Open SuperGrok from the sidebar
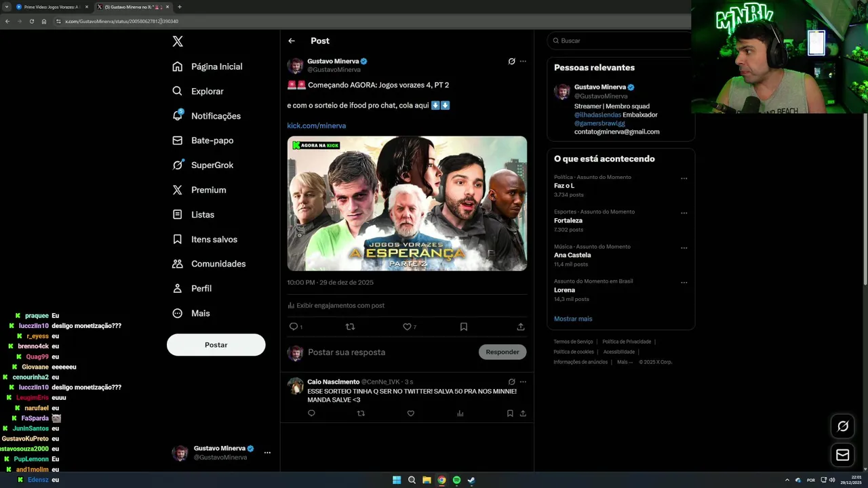 pyautogui.click(x=203, y=165)
